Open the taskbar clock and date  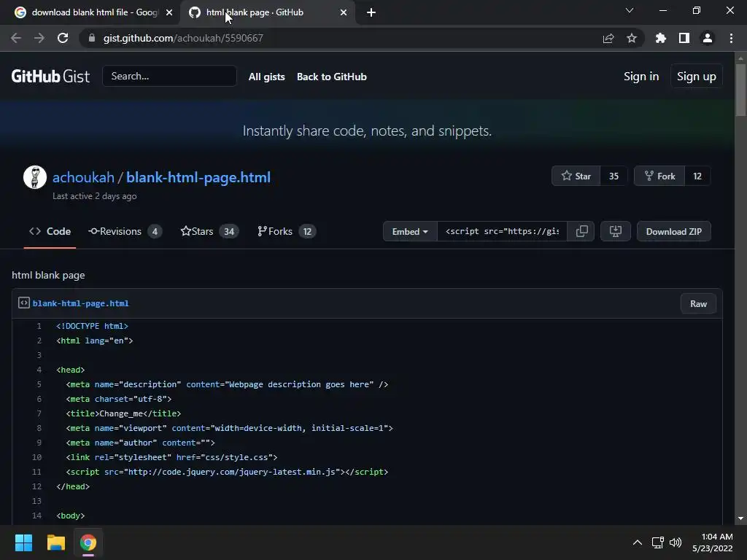click(x=712, y=542)
